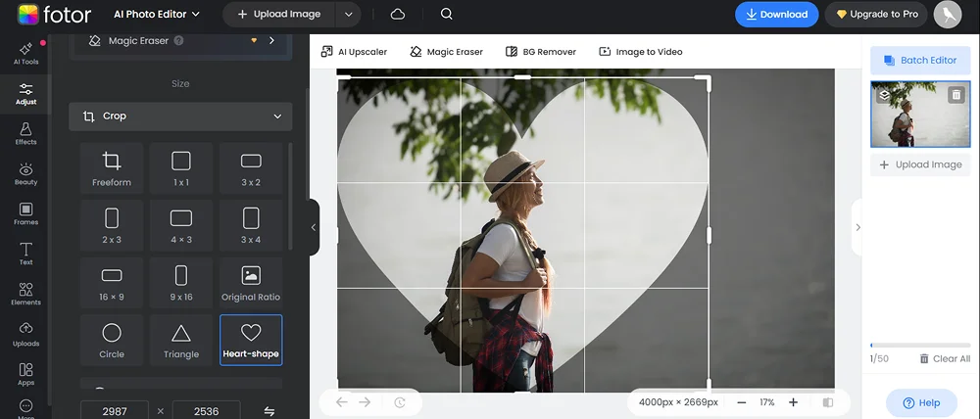The image size is (980, 419).
Task: Choose the Circle crop shape
Action: (112, 339)
